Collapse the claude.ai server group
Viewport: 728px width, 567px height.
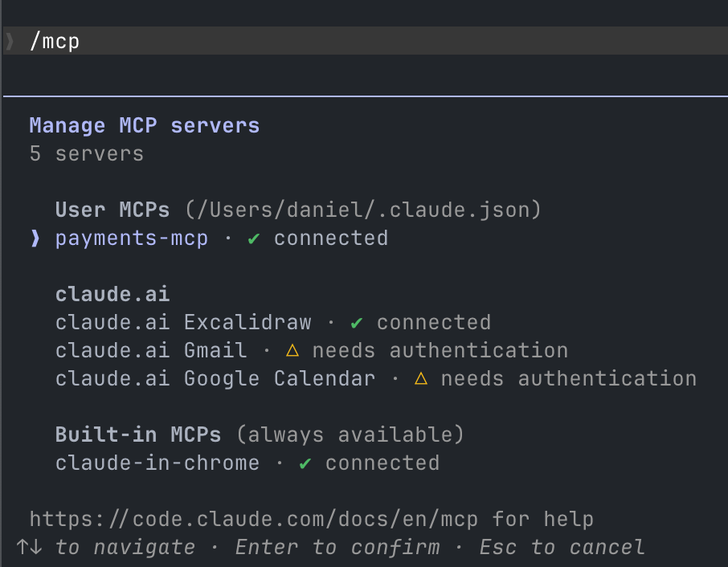(112, 294)
